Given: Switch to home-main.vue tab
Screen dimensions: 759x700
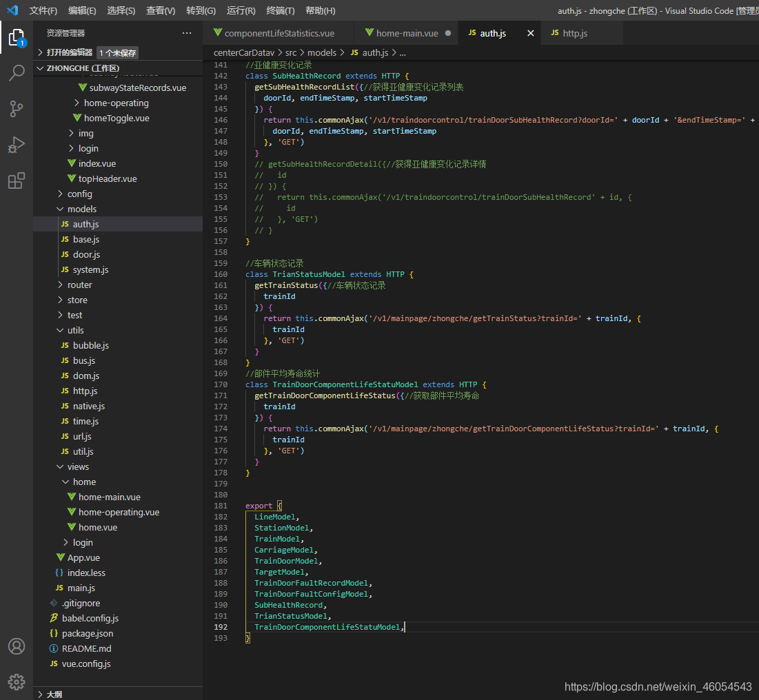Looking at the screenshot, I should click(x=406, y=33).
